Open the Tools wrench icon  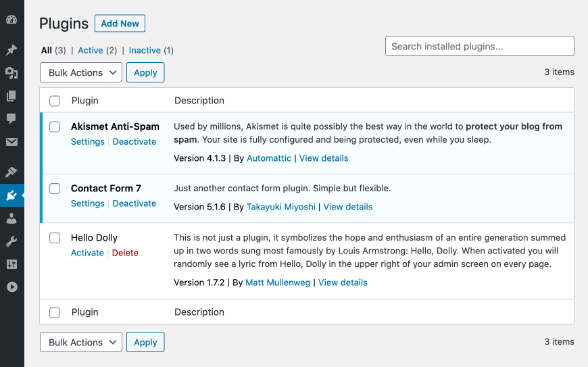click(x=11, y=241)
